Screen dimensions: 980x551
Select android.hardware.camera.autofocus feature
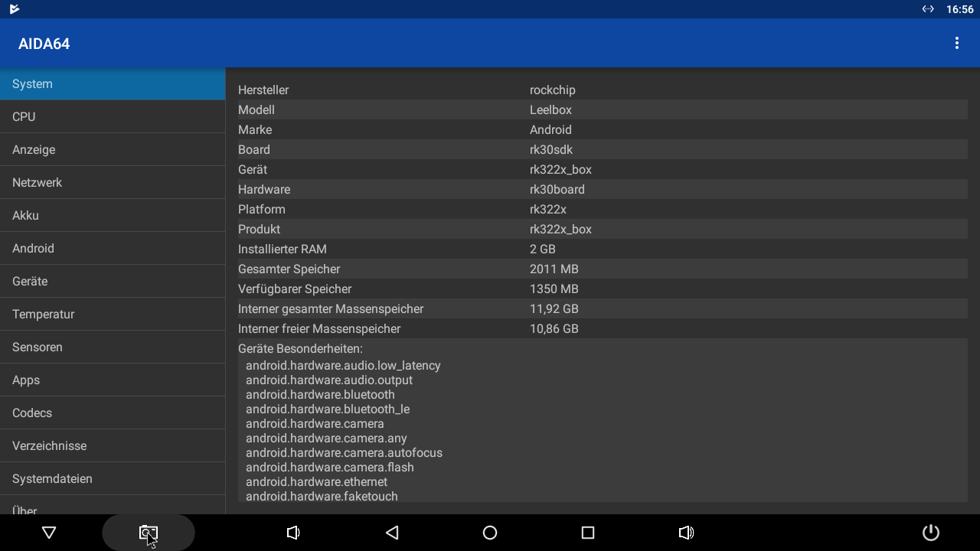(344, 453)
